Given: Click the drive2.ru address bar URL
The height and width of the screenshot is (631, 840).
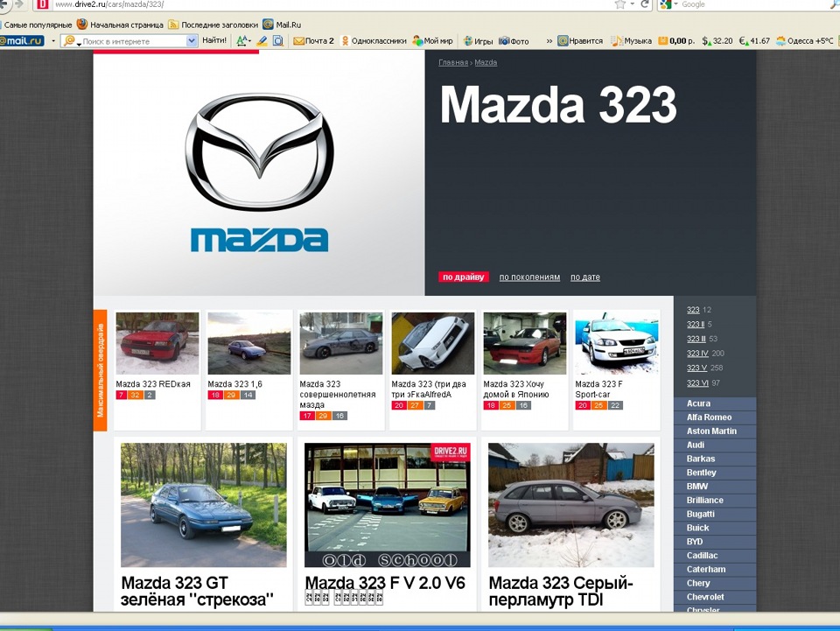Looking at the screenshot, I should point(109,4).
